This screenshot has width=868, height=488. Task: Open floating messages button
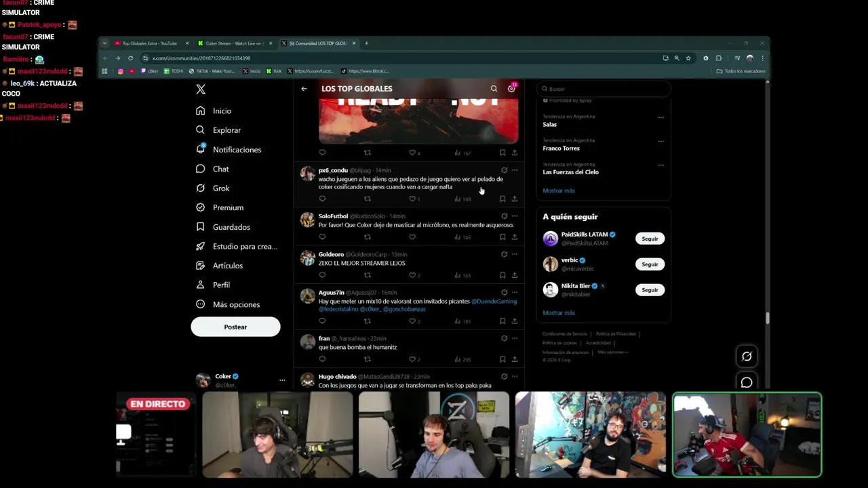coord(747,383)
